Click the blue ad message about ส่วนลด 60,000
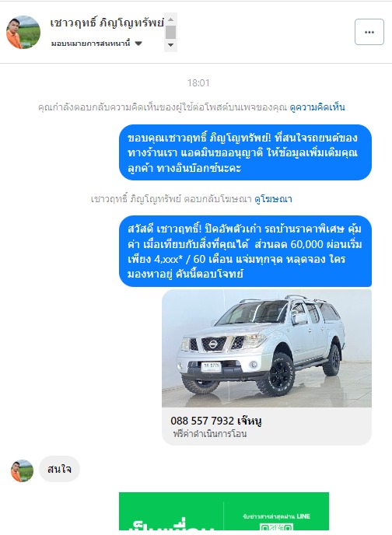The height and width of the screenshot is (535, 392). point(245,251)
